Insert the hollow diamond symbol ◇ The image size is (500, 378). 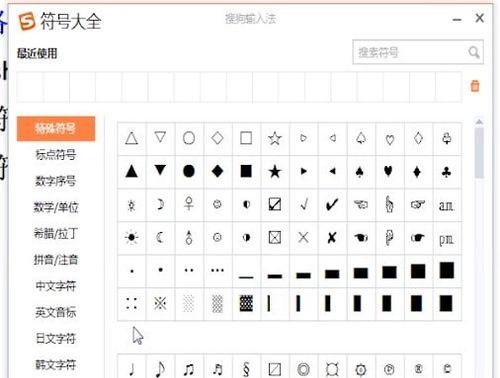[218, 138]
